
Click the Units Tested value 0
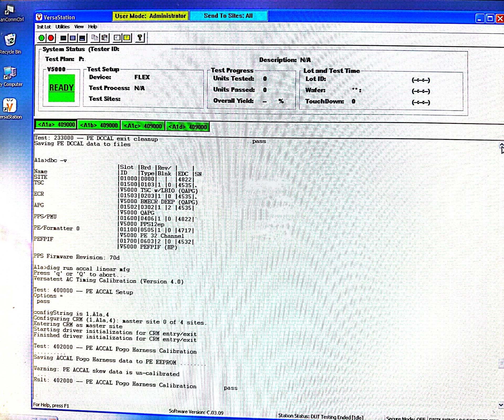265,79
